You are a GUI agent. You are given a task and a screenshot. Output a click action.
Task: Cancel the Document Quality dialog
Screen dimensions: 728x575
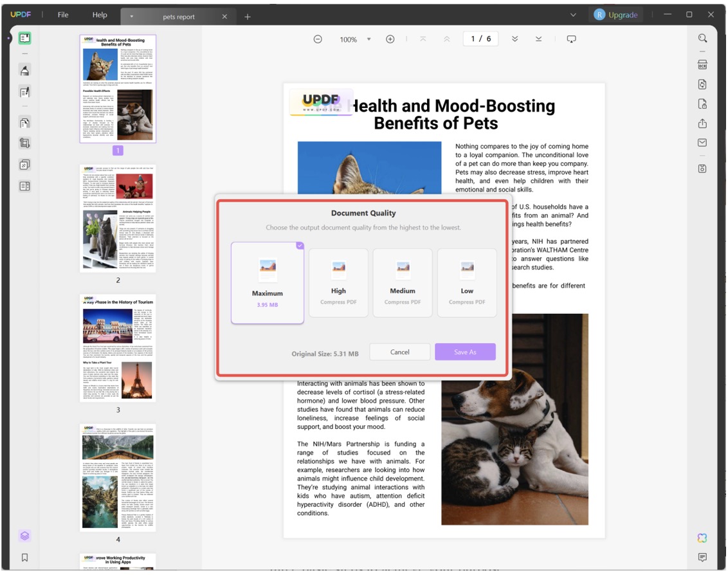(399, 352)
